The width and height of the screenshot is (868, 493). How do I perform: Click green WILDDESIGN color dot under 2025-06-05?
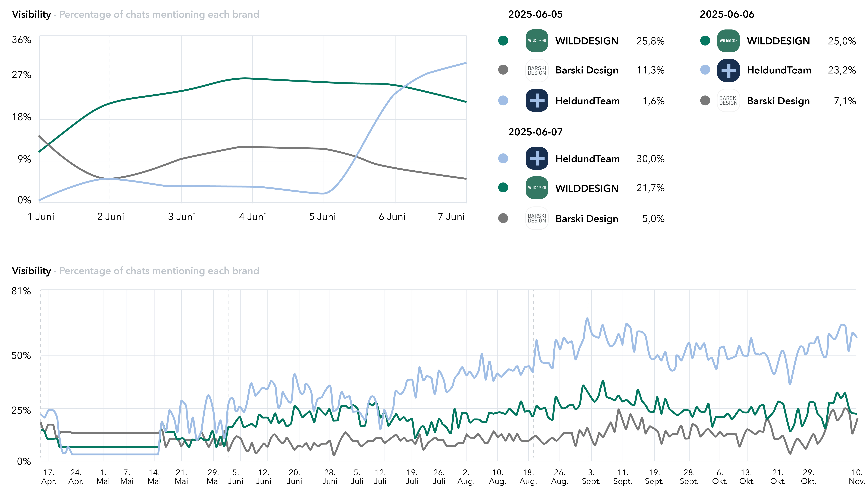[503, 41]
